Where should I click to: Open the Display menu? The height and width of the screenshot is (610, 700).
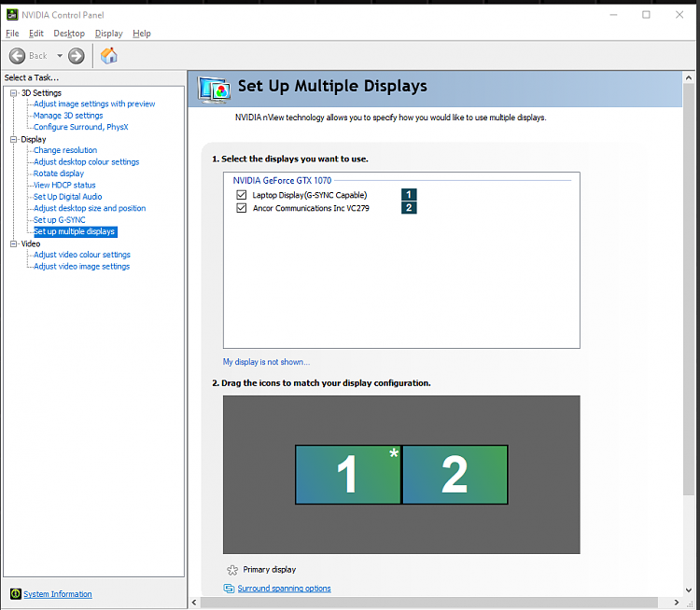pyautogui.click(x=108, y=34)
